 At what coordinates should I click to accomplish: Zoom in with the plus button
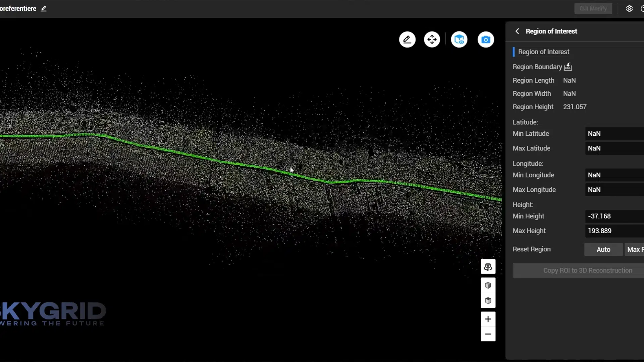pyautogui.click(x=488, y=319)
